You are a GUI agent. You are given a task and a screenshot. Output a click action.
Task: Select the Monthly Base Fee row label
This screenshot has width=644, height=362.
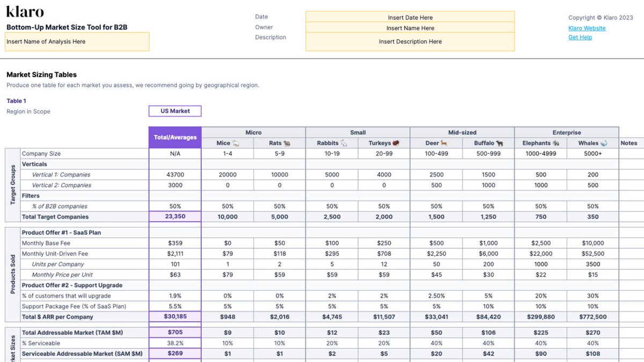tap(46, 243)
